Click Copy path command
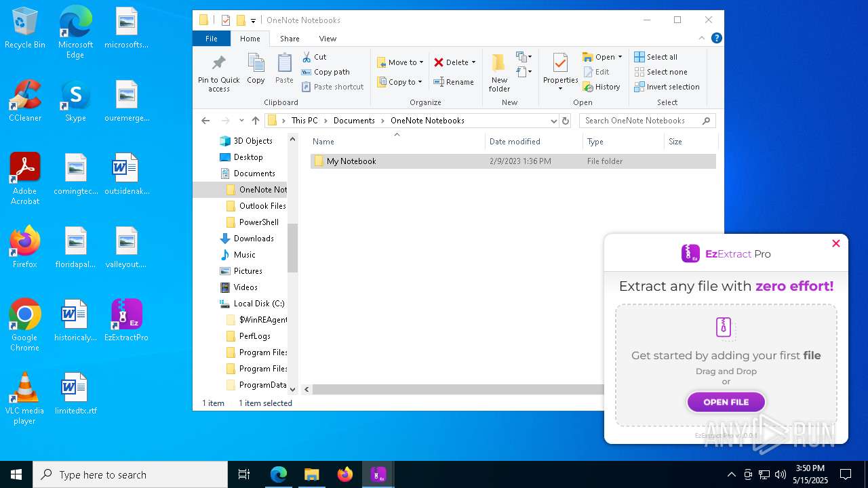The height and width of the screenshot is (488, 868). coord(325,72)
